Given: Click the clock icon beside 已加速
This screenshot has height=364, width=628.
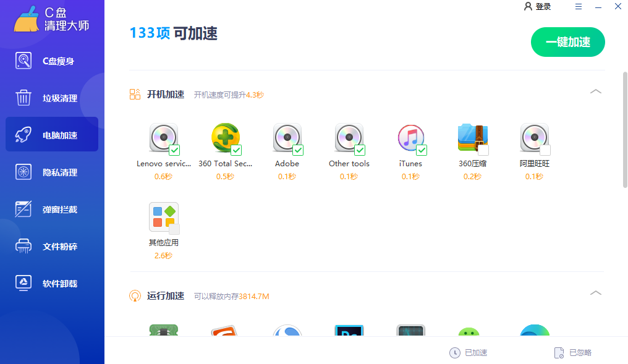Looking at the screenshot, I should (454, 353).
